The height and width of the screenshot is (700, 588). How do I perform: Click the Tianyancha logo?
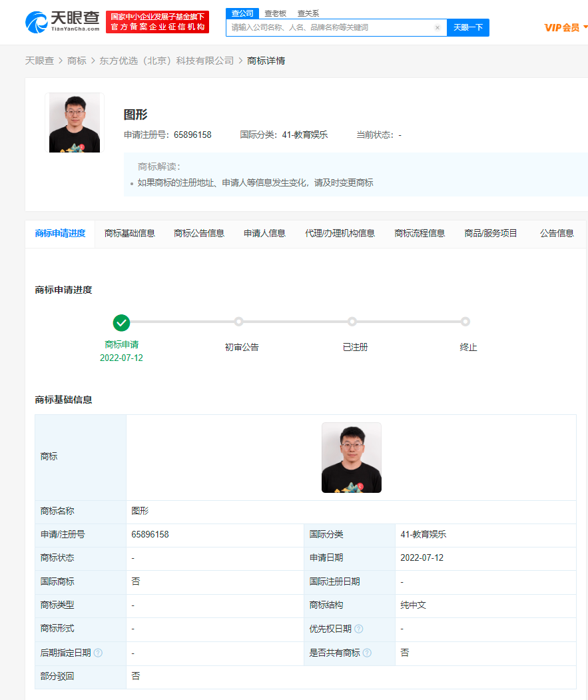[x=62, y=21]
